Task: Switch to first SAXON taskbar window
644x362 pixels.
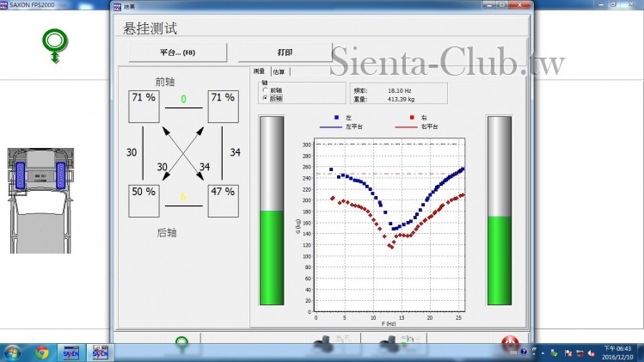Action: [x=71, y=353]
